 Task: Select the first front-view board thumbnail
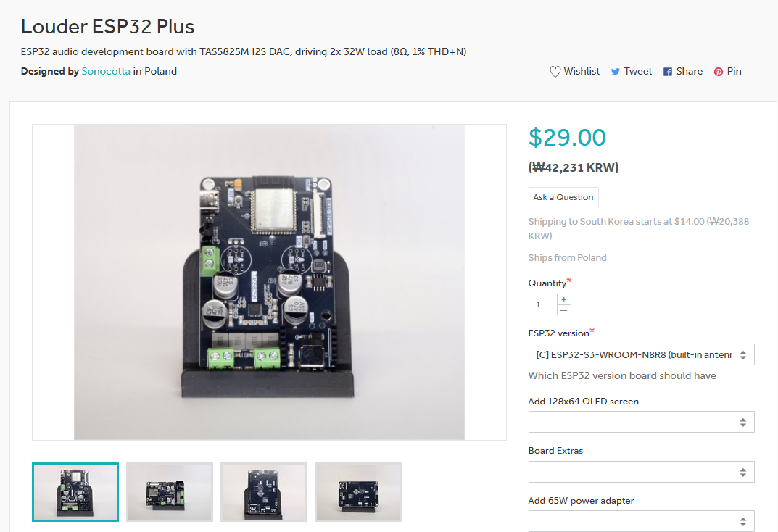pyautogui.click(x=75, y=492)
